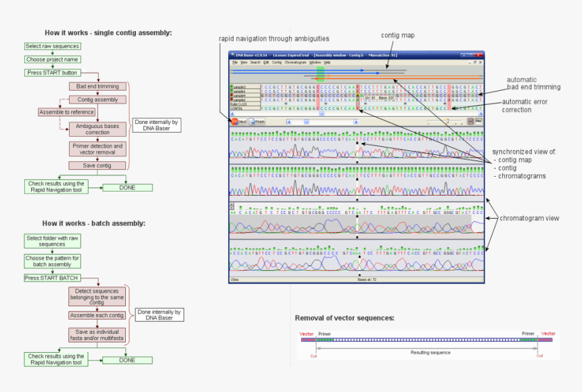Toggle the round crossed-out icon button

(x=470, y=121)
